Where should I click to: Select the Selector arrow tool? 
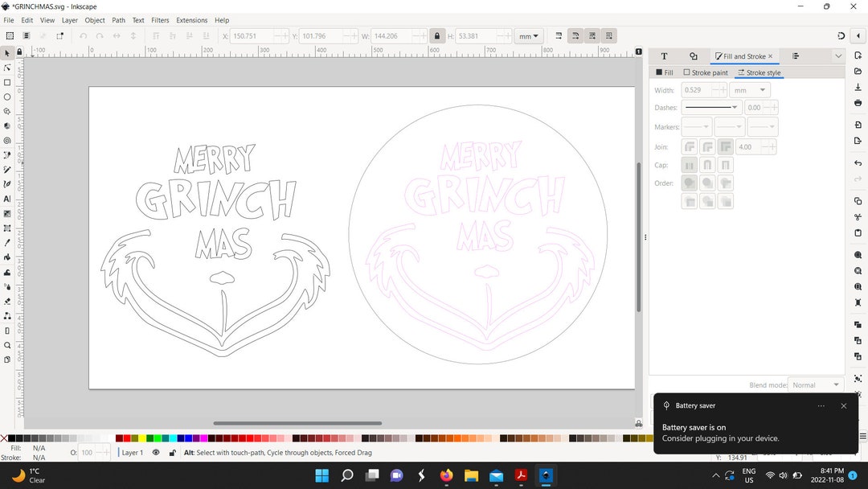coord(7,51)
